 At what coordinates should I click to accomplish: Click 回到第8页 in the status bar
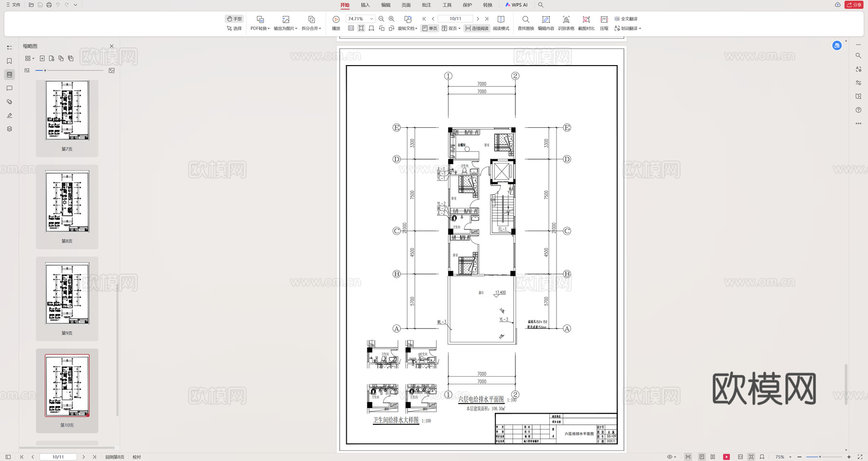coord(115,457)
